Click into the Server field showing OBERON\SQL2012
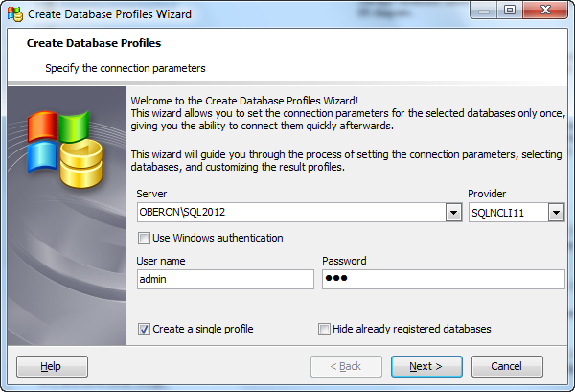The image size is (575, 392). [291, 213]
